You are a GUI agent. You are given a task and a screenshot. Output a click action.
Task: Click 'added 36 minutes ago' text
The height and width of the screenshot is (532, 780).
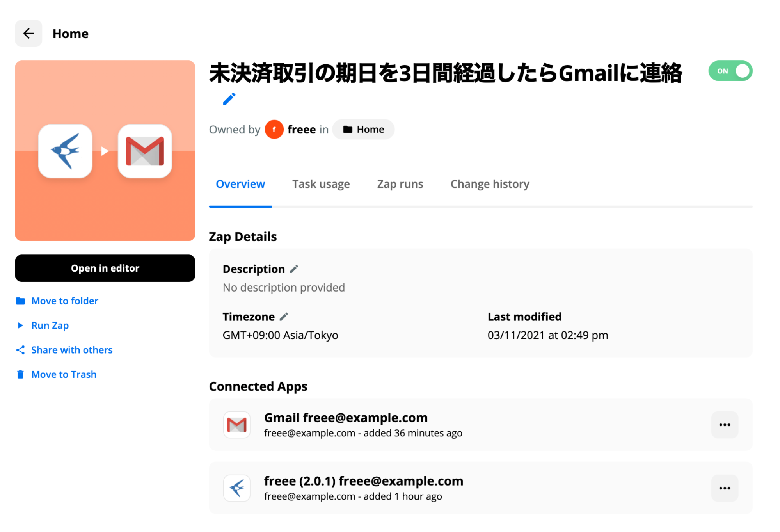tap(413, 433)
